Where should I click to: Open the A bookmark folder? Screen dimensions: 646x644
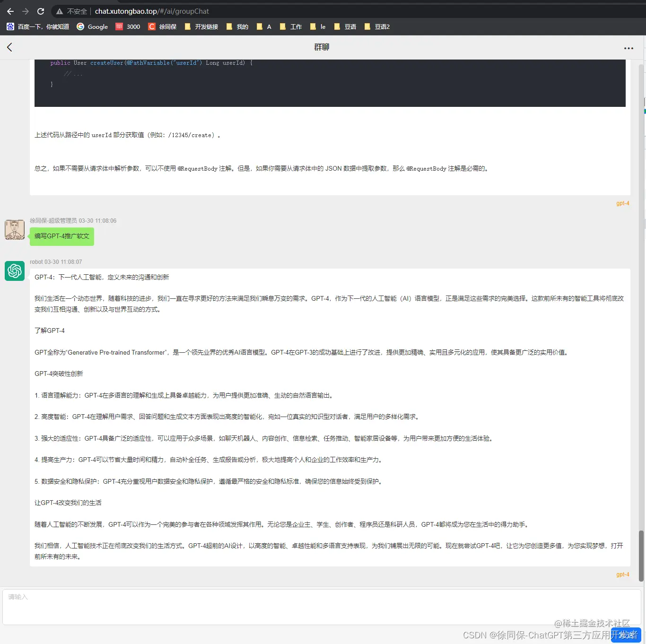(264, 27)
